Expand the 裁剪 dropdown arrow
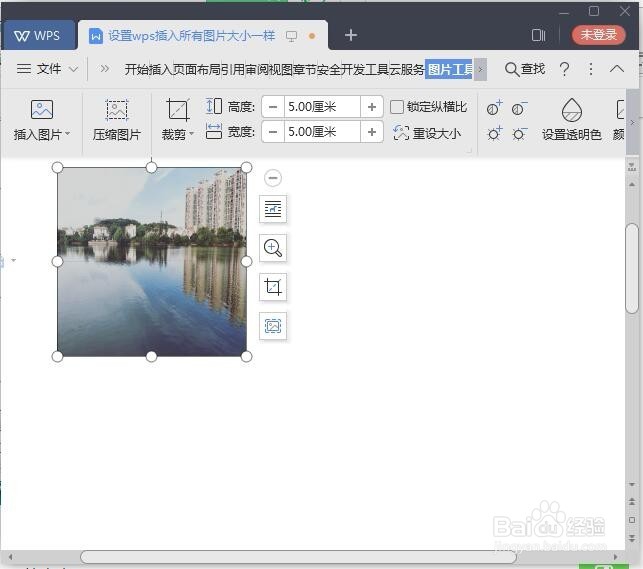 [192, 134]
